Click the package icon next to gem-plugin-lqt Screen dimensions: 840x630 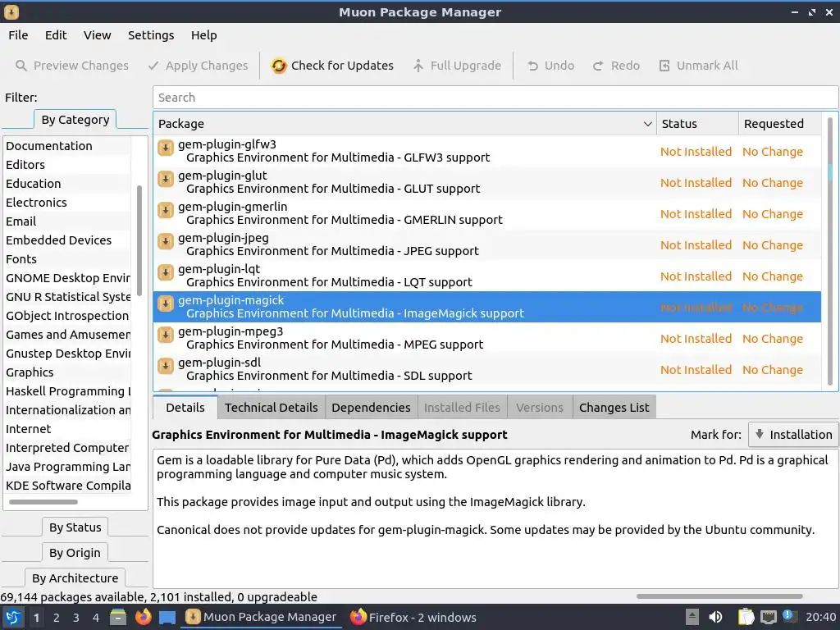pyautogui.click(x=166, y=272)
